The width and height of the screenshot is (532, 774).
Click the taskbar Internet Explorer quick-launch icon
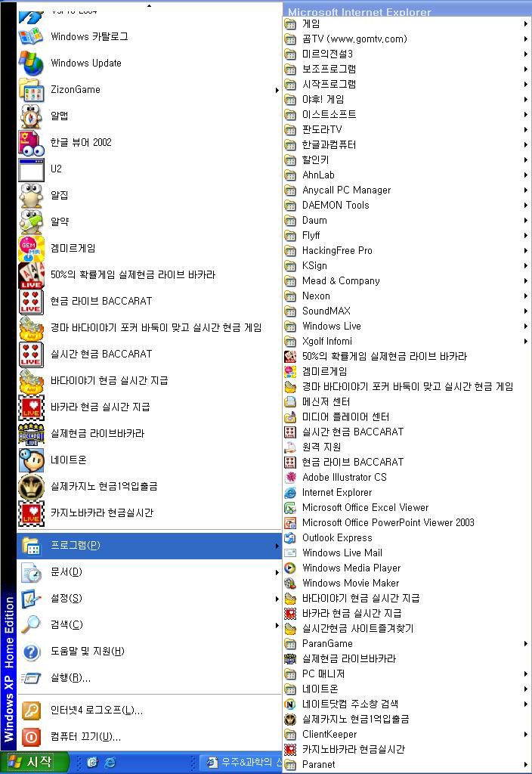(110, 763)
